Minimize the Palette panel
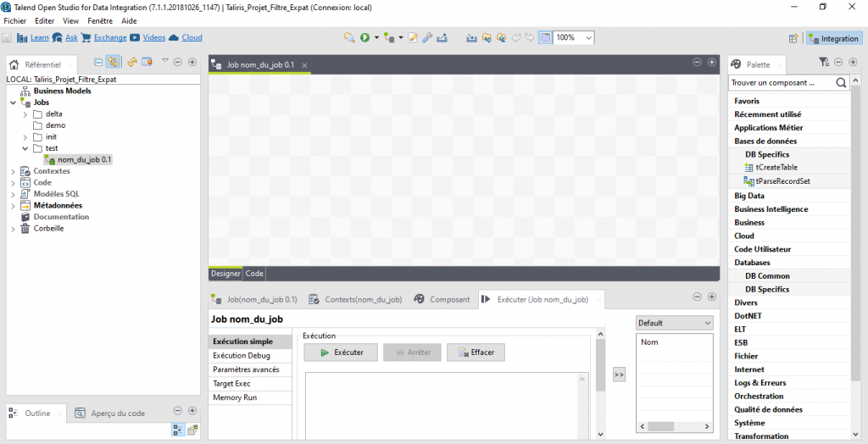Viewport: 868px width, 444px height. tap(838, 62)
